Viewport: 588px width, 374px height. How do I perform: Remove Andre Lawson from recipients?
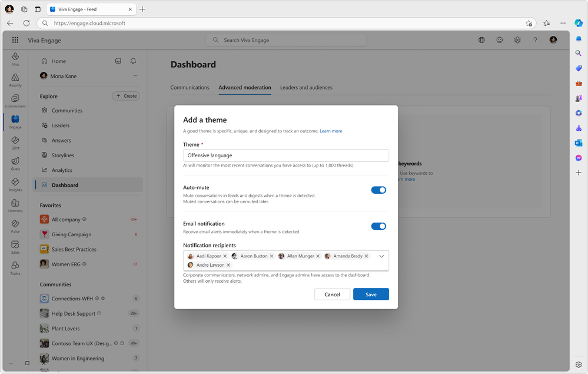pos(228,265)
